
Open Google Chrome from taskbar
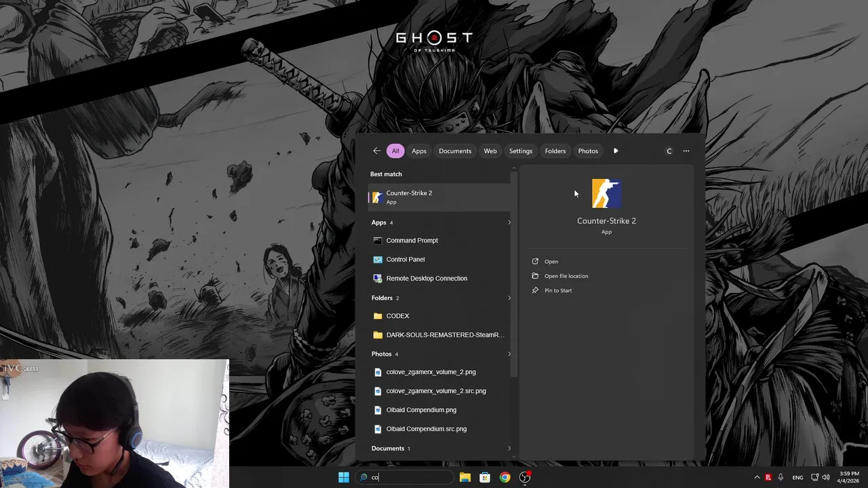coord(505,477)
